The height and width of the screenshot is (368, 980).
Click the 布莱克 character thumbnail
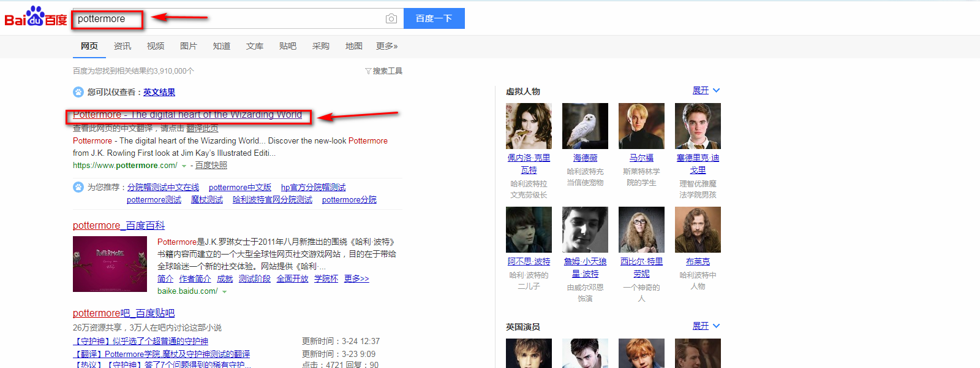coord(698,229)
